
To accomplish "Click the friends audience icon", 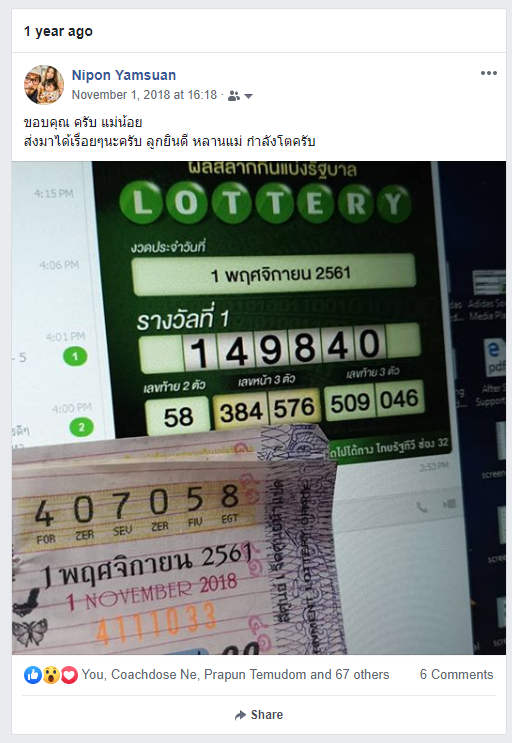I will click(x=234, y=96).
